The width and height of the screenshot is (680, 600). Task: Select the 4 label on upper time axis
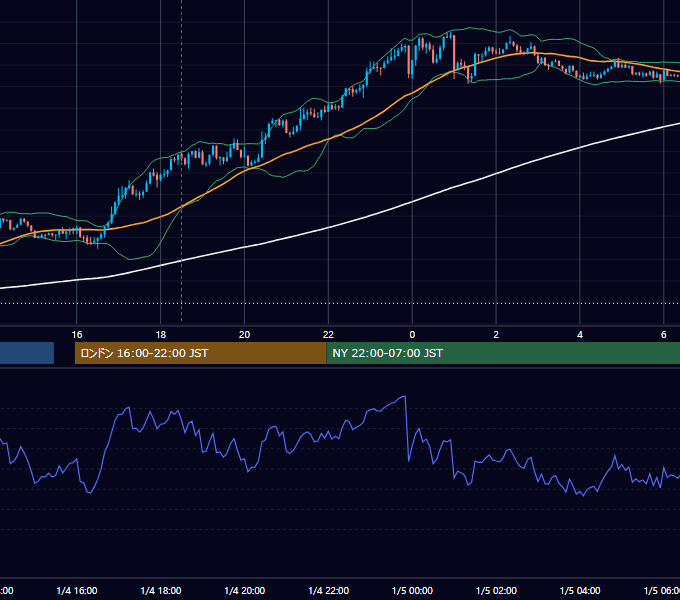pos(580,335)
